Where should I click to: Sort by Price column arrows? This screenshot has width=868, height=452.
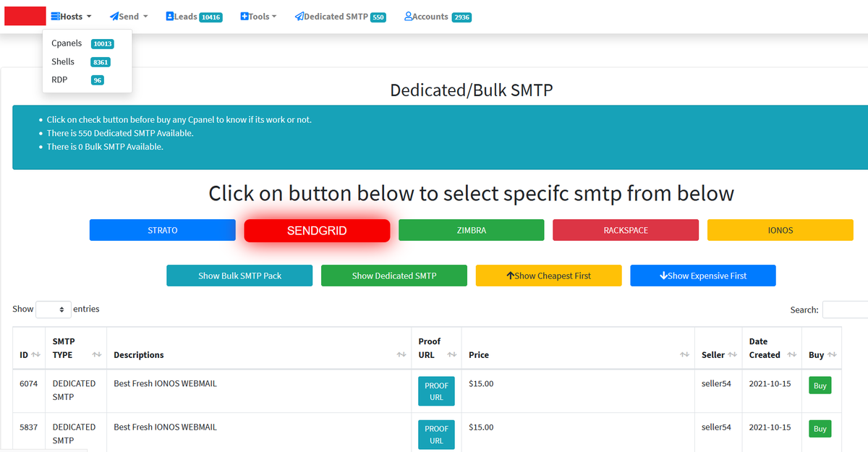click(685, 354)
